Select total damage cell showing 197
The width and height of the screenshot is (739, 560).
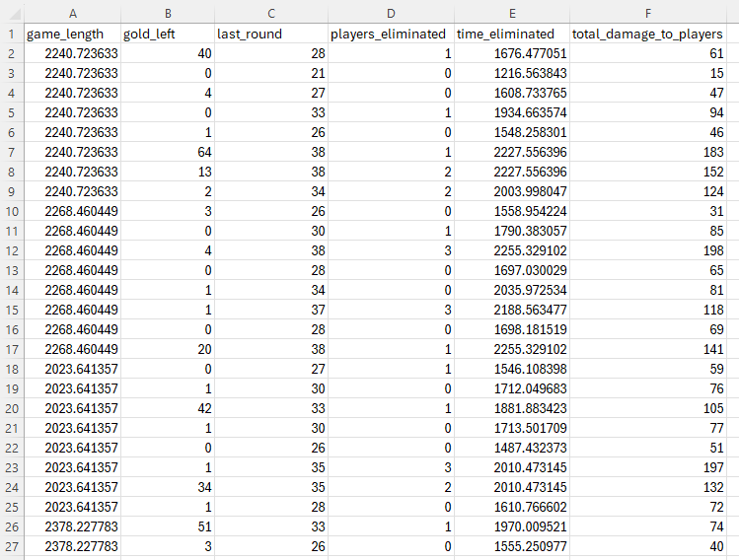click(648, 467)
